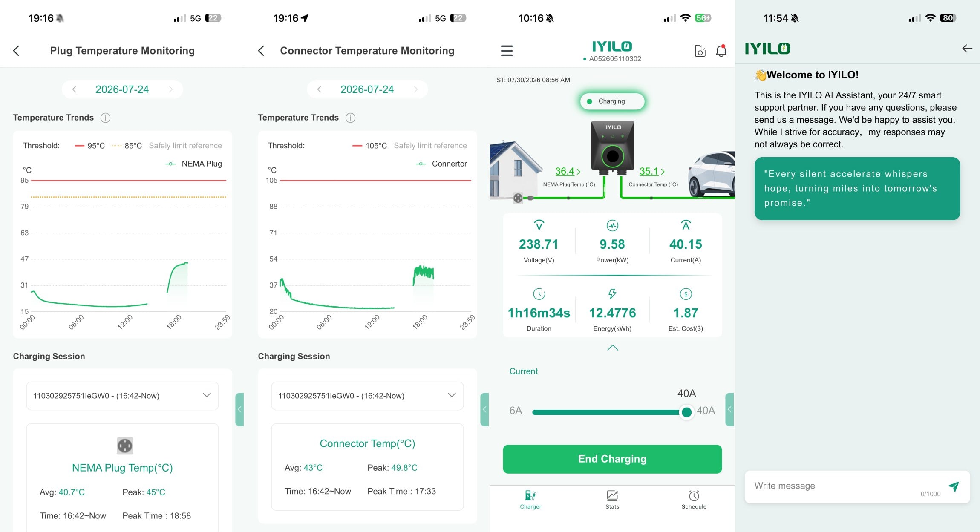
Task: Go to next date on Connector Temperature screen
Action: click(x=416, y=89)
